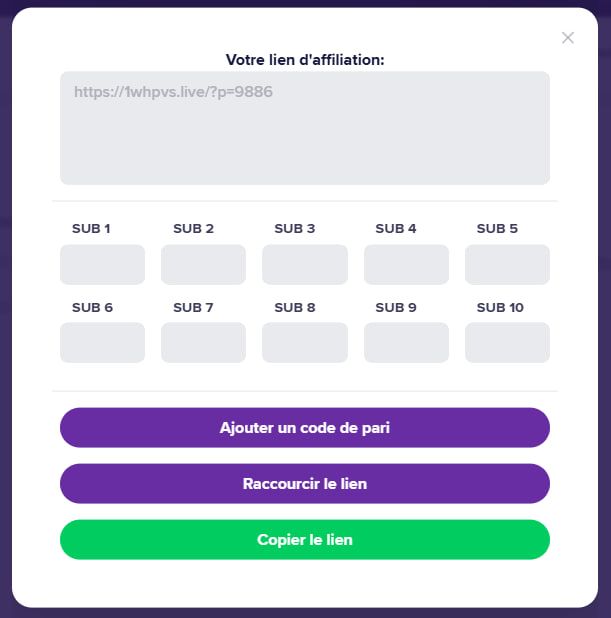Viewport: 611px width, 618px height.
Task: Focus the SUB 10 input field
Action: pos(507,343)
